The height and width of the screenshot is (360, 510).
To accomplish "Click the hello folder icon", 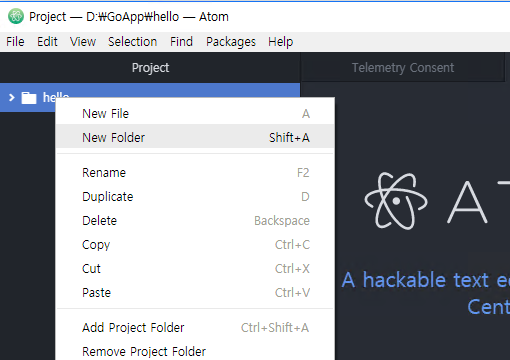I will (x=29, y=98).
